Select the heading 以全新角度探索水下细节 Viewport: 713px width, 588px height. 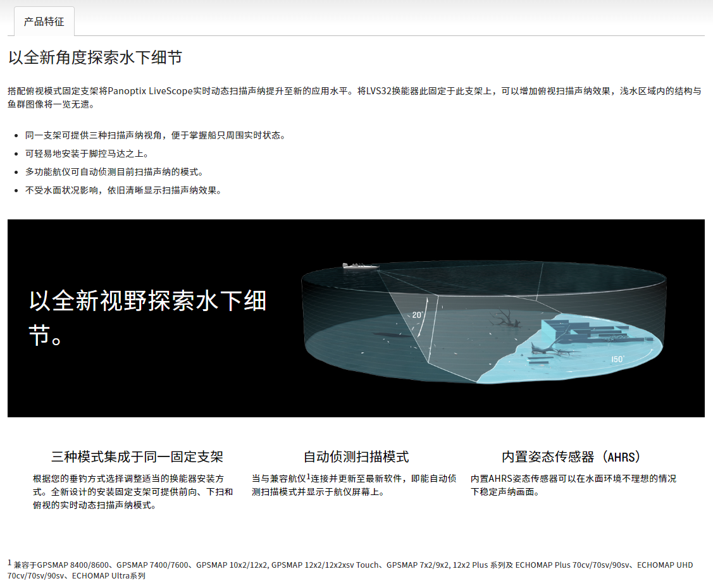95,58
